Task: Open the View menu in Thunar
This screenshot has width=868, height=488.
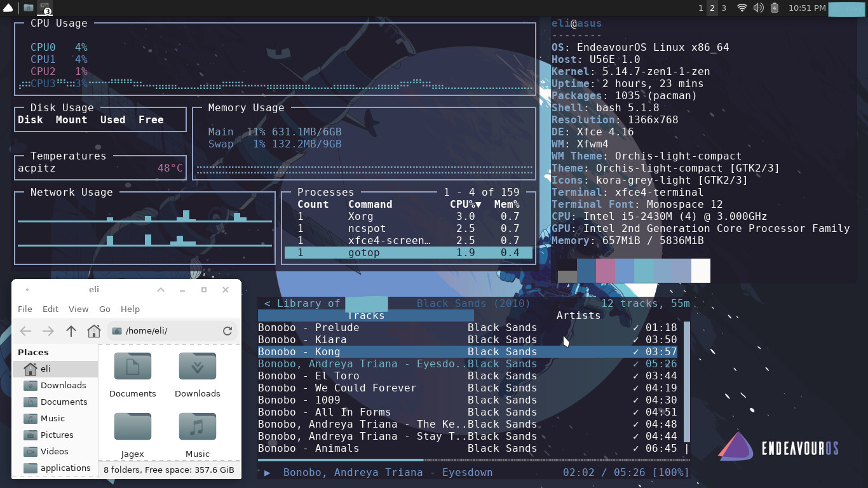Action: tap(78, 309)
